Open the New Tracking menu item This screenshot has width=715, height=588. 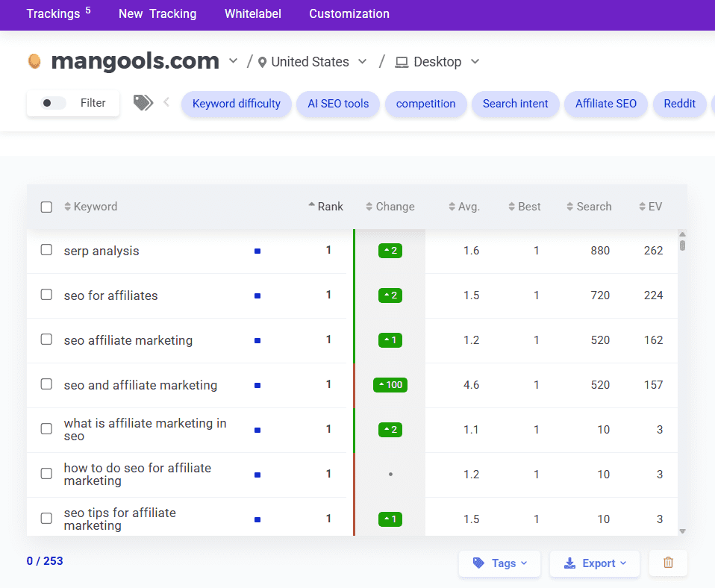point(157,13)
